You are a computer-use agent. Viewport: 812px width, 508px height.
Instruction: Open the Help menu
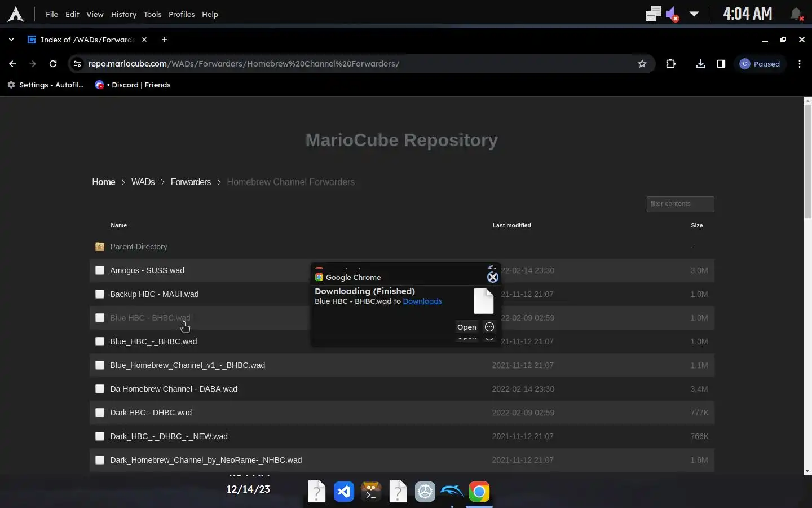tap(210, 14)
